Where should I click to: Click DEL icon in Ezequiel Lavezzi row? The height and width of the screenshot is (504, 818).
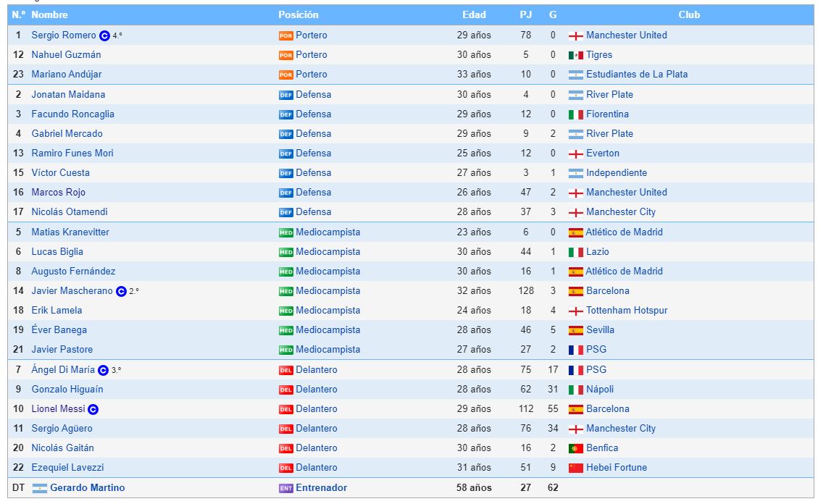click(286, 468)
